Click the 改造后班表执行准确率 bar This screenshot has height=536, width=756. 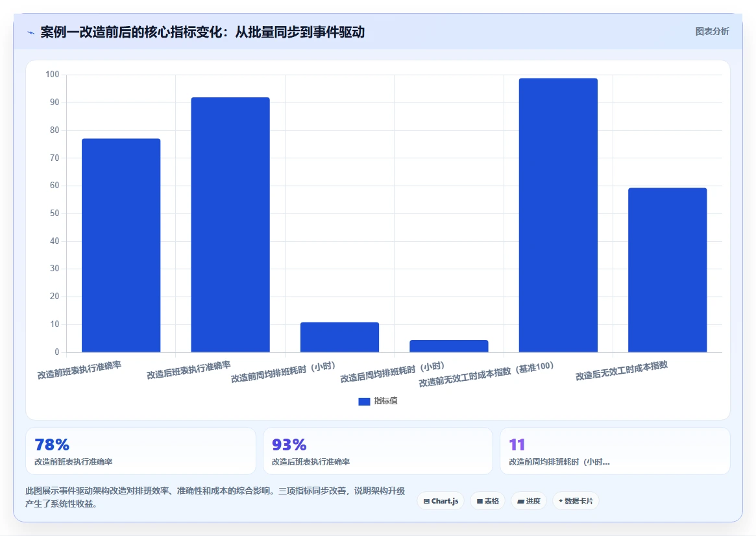tap(230, 225)
